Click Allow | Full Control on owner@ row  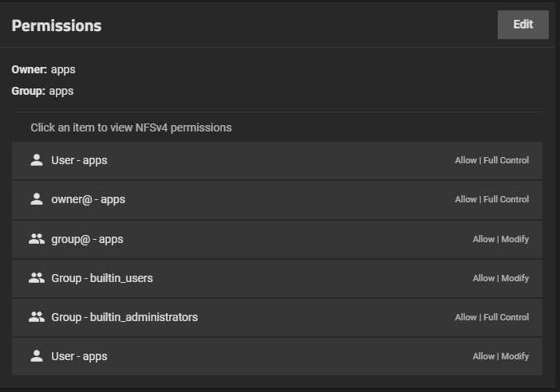coord(491,199)
